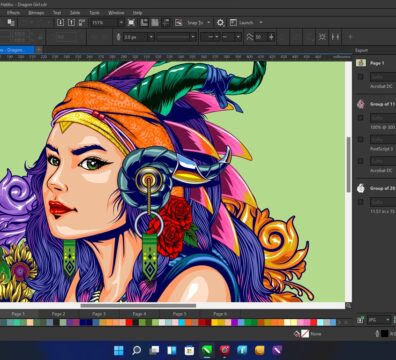Open the Bitmaps menu
396x360 pixels.
click(x=36, y=13)
